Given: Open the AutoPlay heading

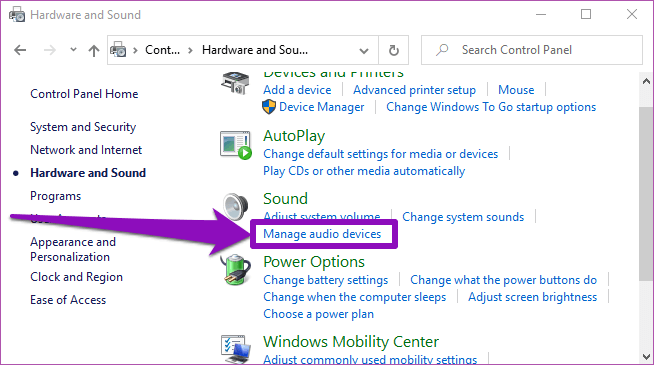Looking at the screenshot, I should point(294,136).
